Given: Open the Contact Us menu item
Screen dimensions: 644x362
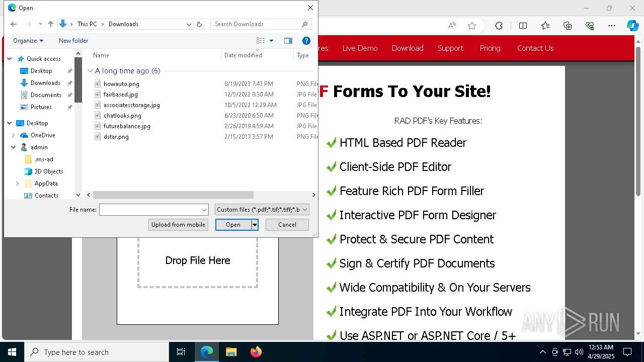Looking at the screenshot, I should [x=535, y=48].
